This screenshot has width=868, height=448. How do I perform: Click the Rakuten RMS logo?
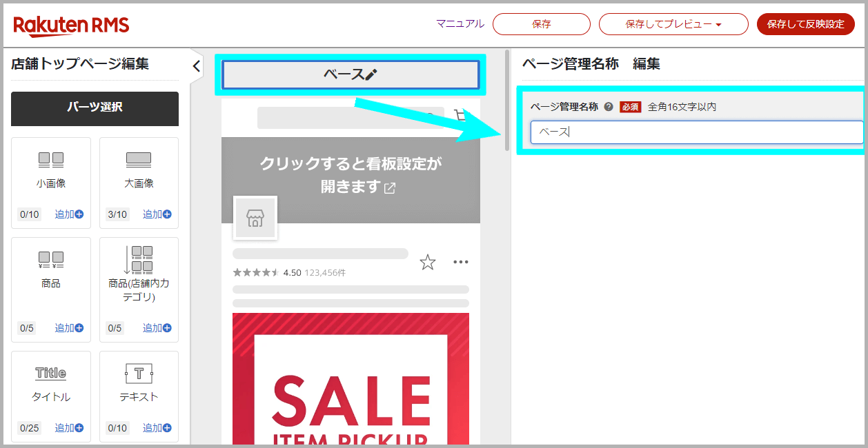tap(71, 26)
